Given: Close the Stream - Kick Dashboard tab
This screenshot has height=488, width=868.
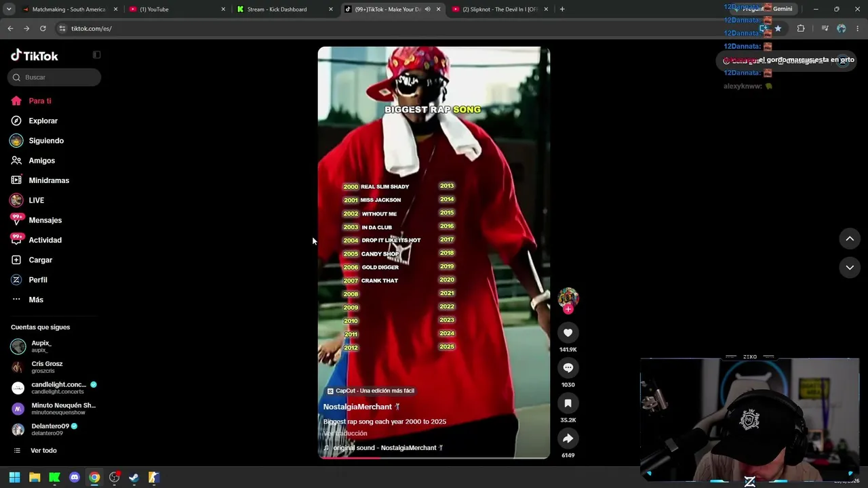Looking at the screenshot, I should click(x=331, y=9).
